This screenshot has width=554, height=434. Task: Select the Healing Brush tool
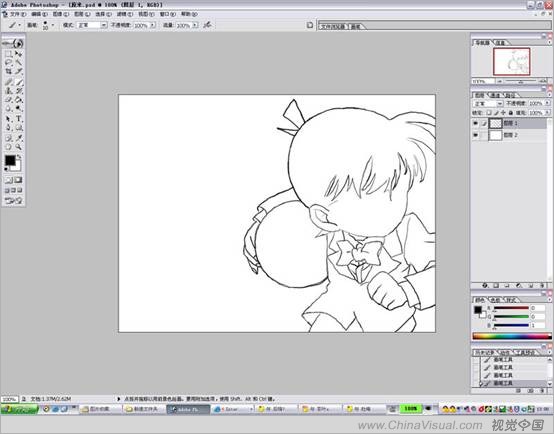(x=8, y=82)
